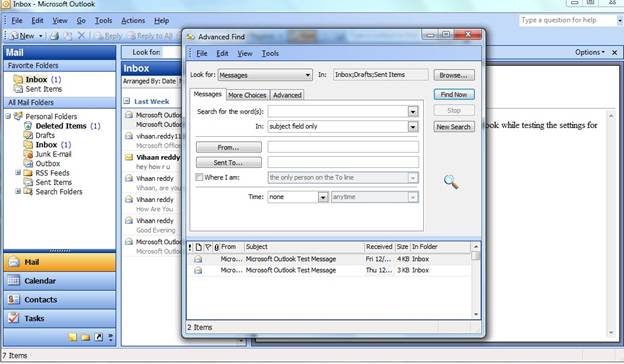The width and height of the screenshot is (624, 364).
Task: Click the Find Now button
Action: click(454, 95)
